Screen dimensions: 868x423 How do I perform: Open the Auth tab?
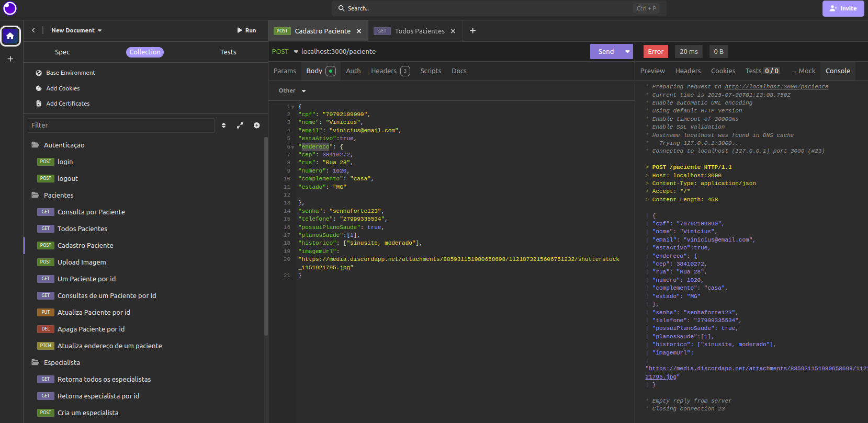pos(353,71)
